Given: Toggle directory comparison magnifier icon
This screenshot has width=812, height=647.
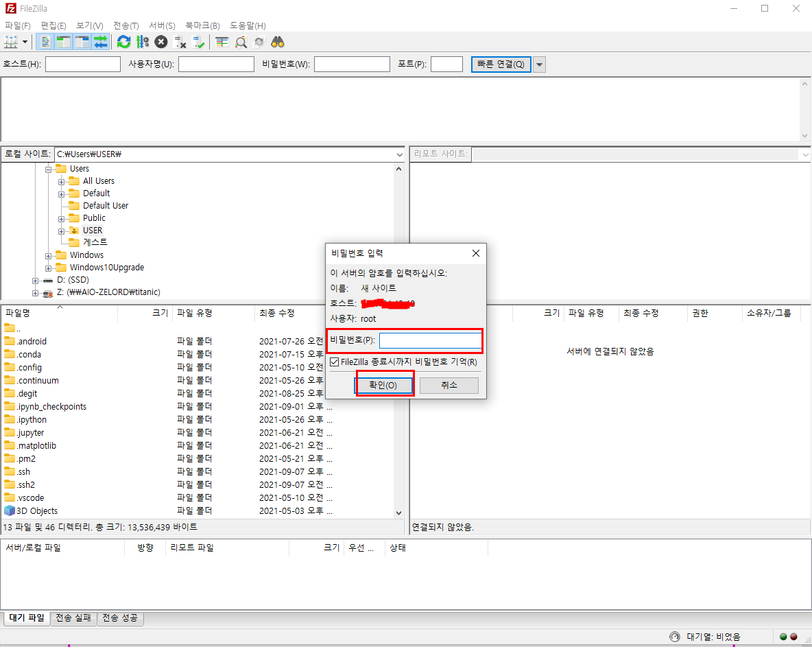Looking at the screenshot, I should click(241, 42).
